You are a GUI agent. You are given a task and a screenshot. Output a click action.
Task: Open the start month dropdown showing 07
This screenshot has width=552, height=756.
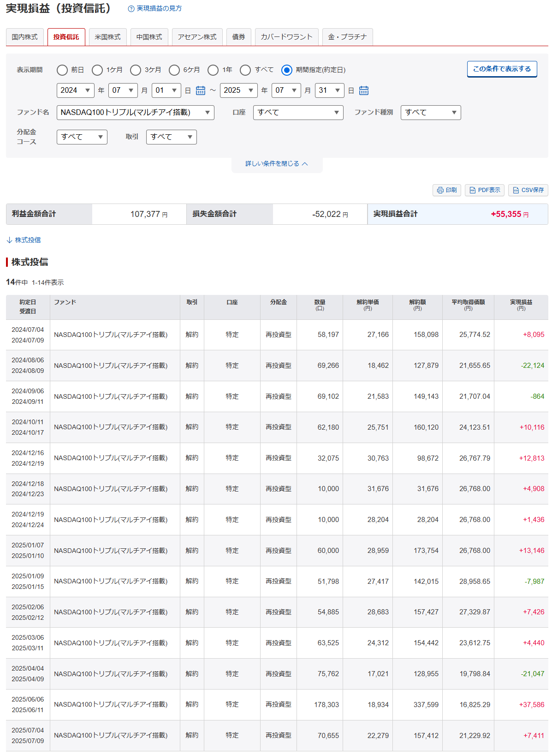[123, 90]
